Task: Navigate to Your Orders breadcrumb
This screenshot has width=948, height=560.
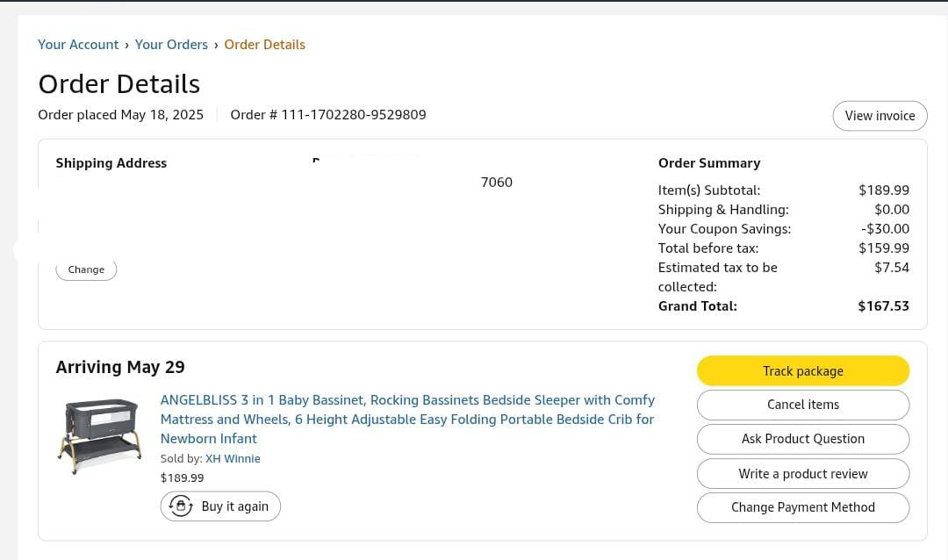Action: pos(171,45)
